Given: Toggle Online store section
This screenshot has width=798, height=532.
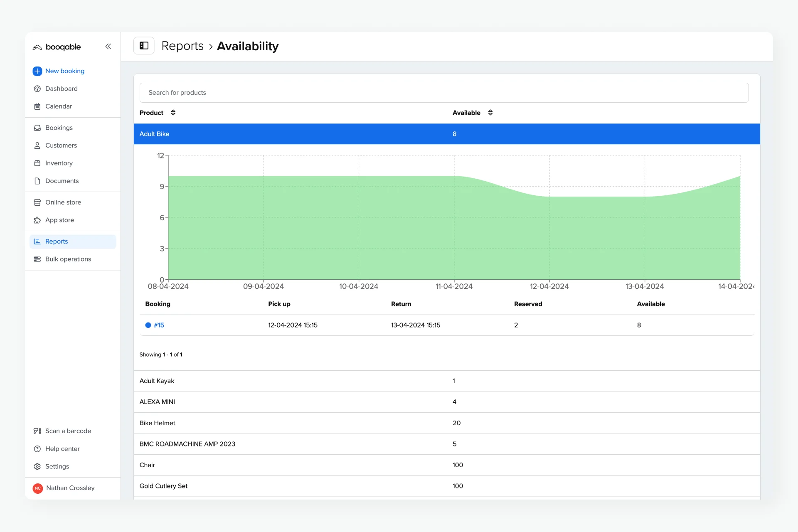Looking at the screenshot, I should [x=64, y=202].
